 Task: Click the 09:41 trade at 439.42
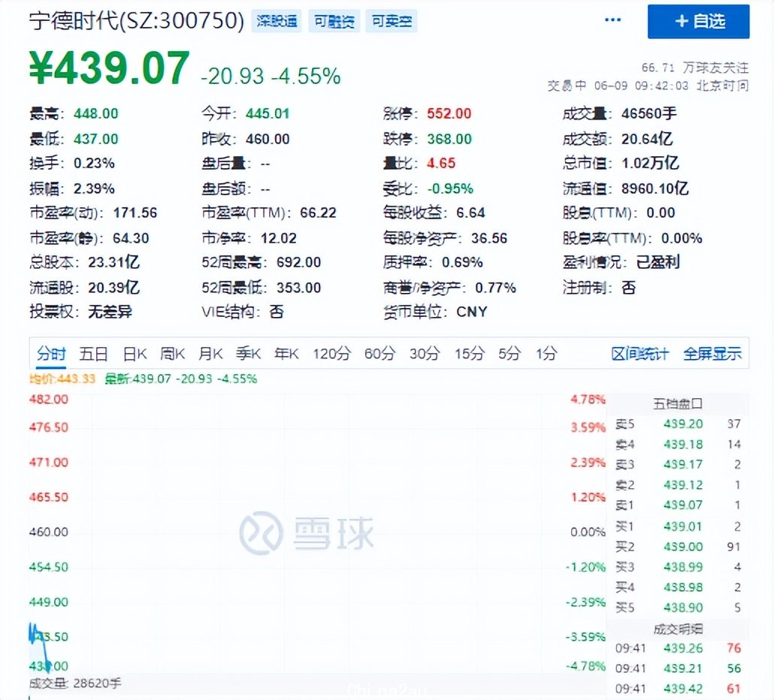point(678,689)
